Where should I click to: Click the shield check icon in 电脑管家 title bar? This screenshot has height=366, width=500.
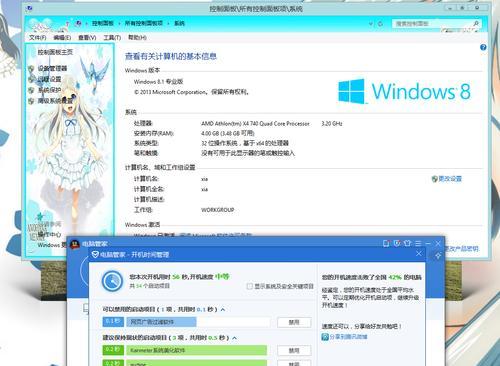(397, 244)
